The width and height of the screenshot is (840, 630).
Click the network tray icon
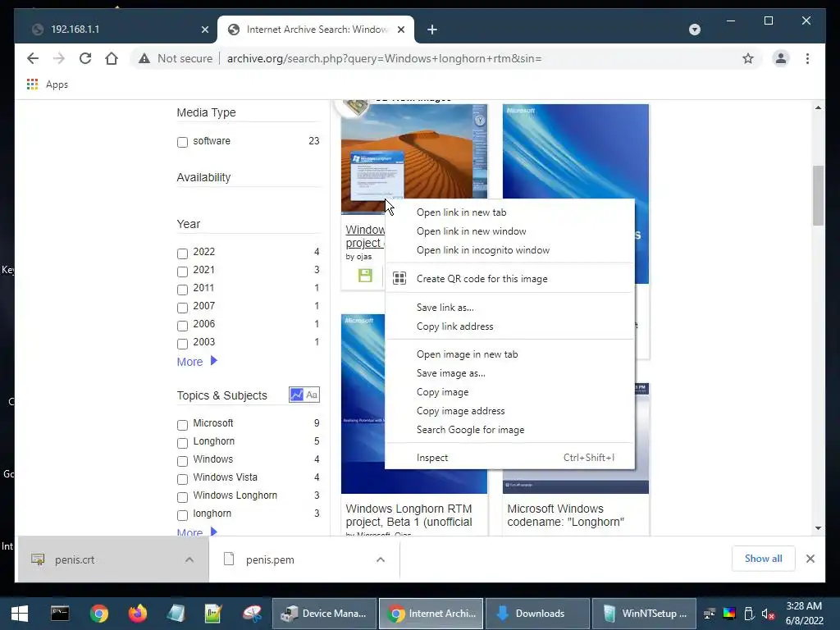[x=710, y=614]
